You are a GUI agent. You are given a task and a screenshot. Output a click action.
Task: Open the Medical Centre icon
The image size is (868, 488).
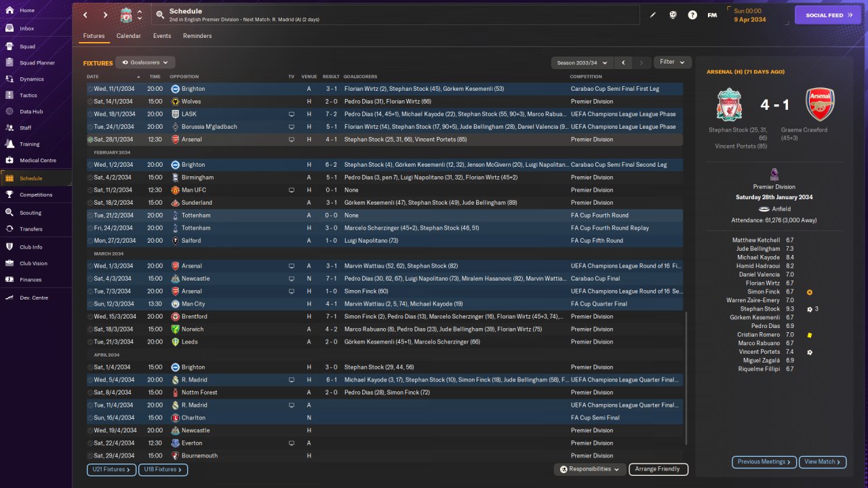(9, 161)
